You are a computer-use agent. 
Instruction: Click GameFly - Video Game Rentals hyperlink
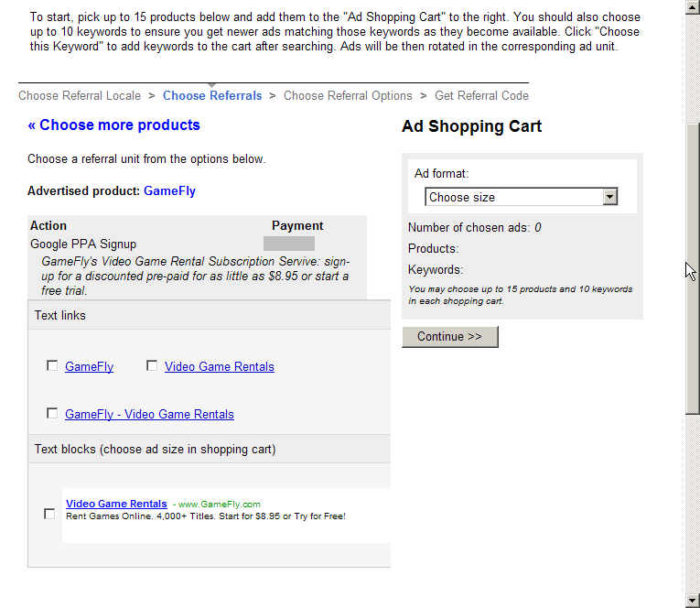click(x=149, y=414)
